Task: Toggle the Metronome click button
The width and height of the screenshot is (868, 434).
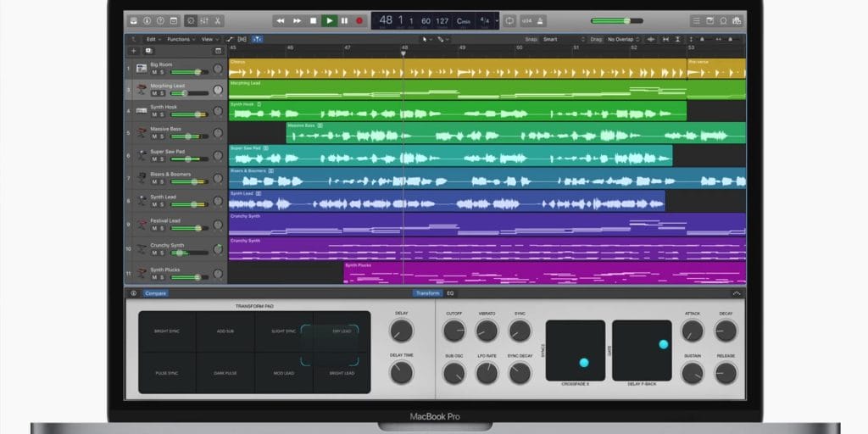Action: pos(540,21)
